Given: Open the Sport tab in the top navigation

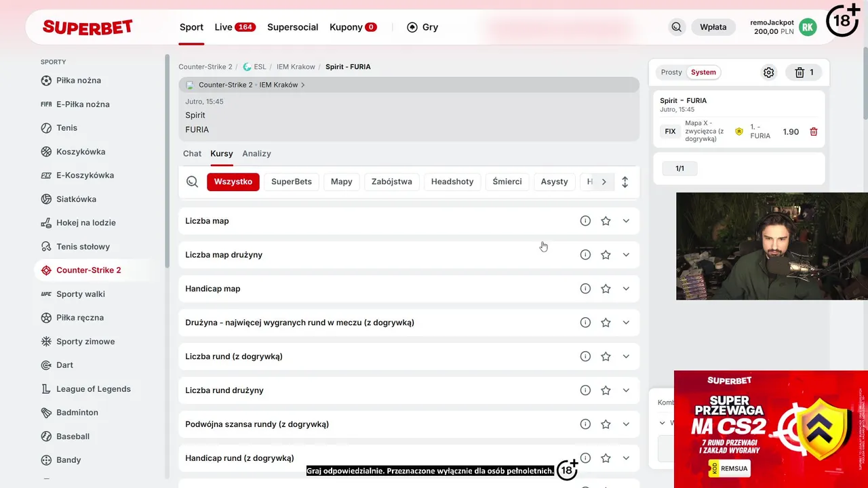Looking at the screenshot, I should pos(191,27).
